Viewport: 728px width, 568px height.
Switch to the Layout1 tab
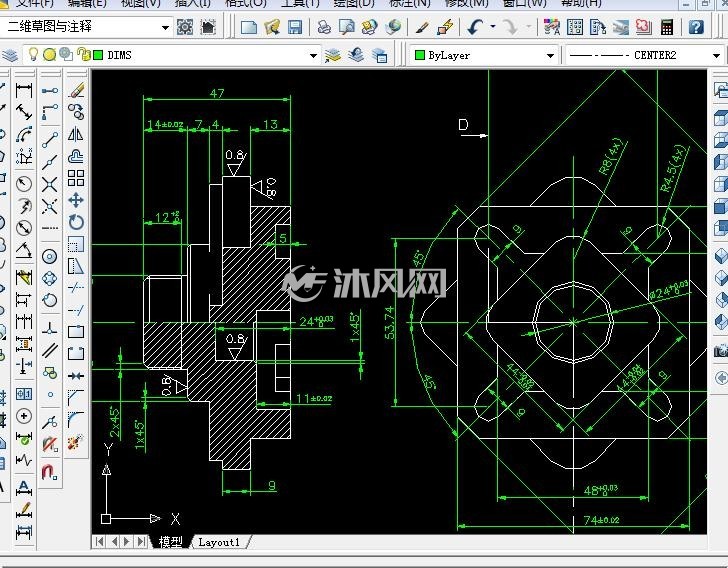tap(219, 542)
